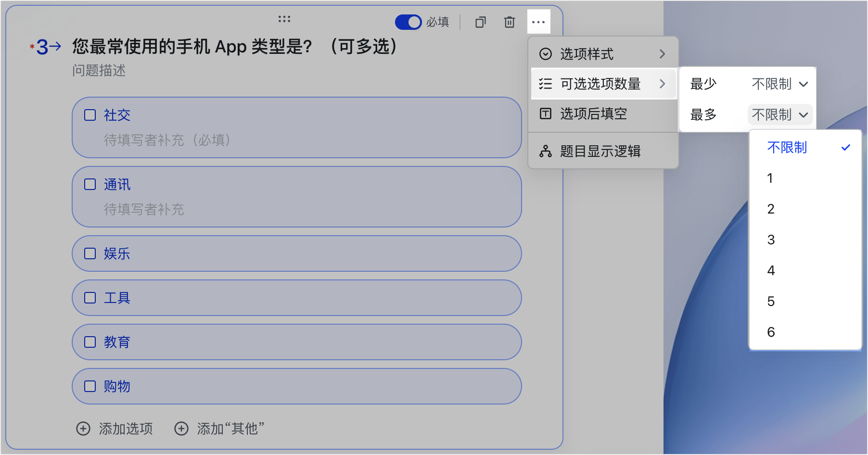
Task: Select the 购物 checkbox
Action: pyautogui.click(x=90, y=386)
